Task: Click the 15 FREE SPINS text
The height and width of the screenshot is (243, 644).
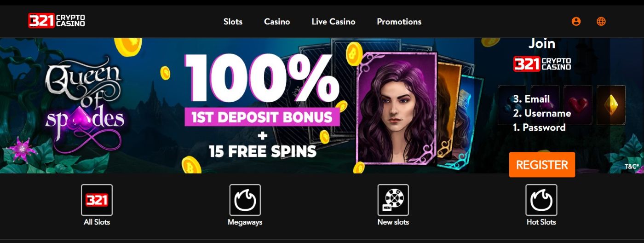Action: click(x=263, y=151)
